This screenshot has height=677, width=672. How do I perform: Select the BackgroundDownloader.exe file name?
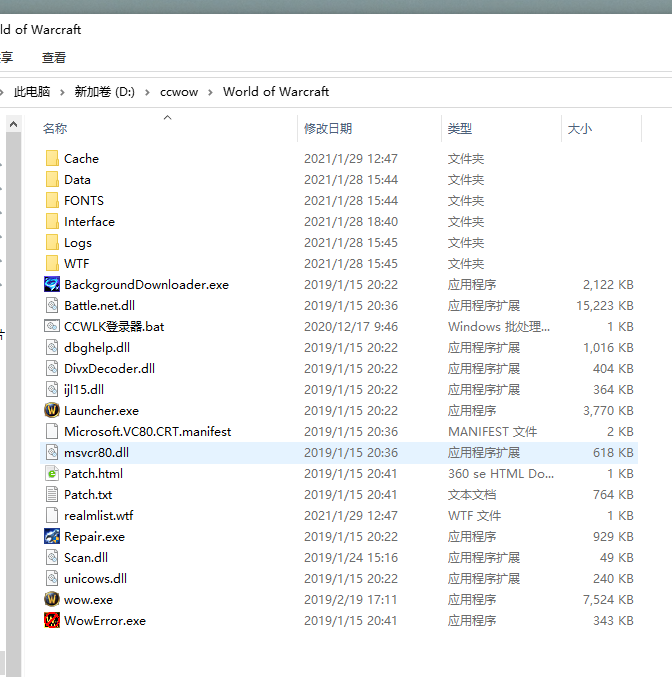pyautogui.click(x=146, y=285)
